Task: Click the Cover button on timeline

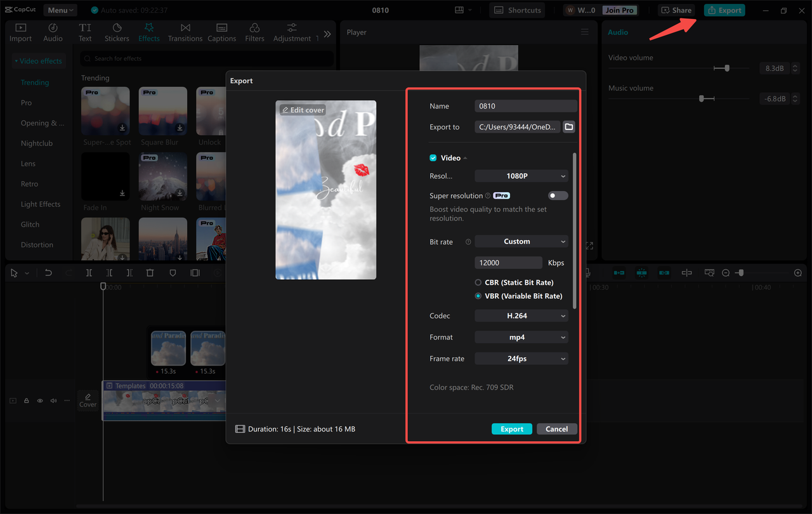Action: click(88, 400)
